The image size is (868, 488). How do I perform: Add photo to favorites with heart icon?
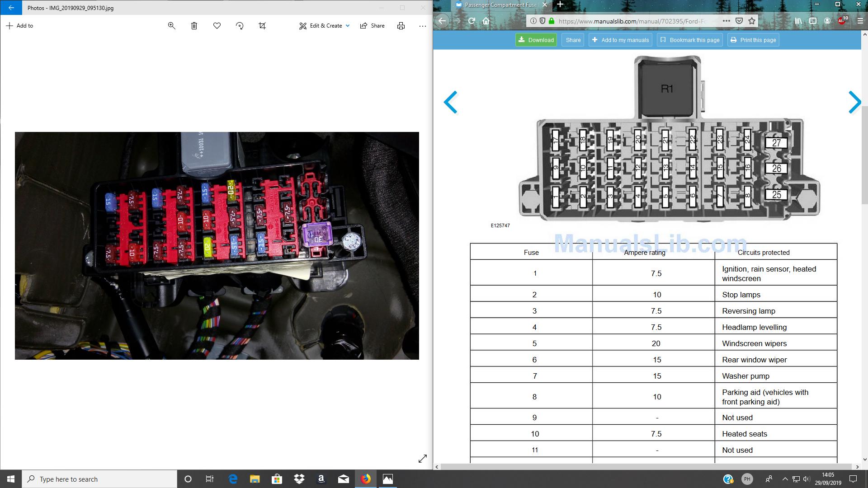(x=217, y=26)
